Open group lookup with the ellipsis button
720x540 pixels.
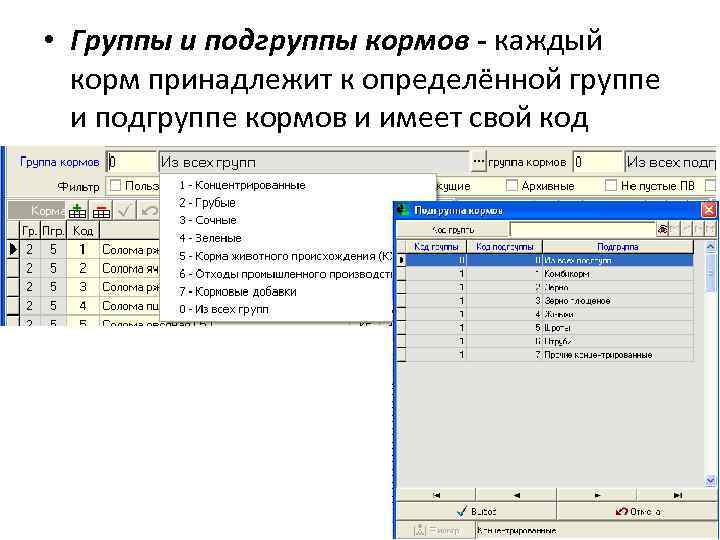[478, 162]
